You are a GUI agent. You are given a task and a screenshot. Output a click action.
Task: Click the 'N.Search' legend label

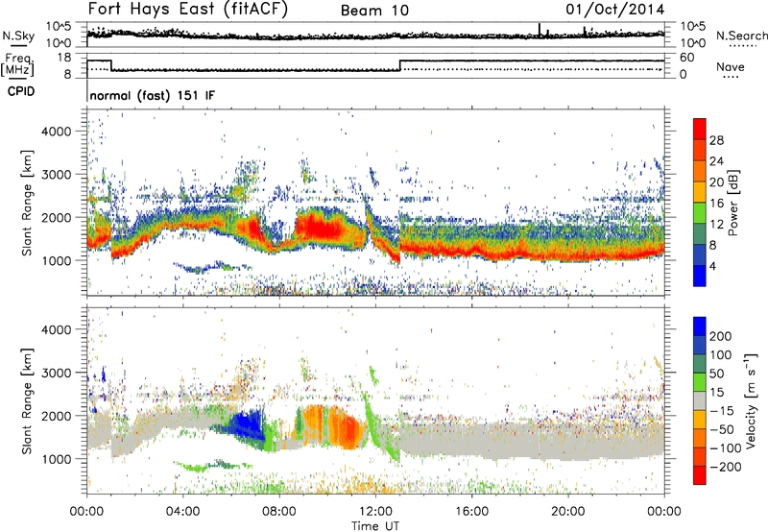[741, 36]
